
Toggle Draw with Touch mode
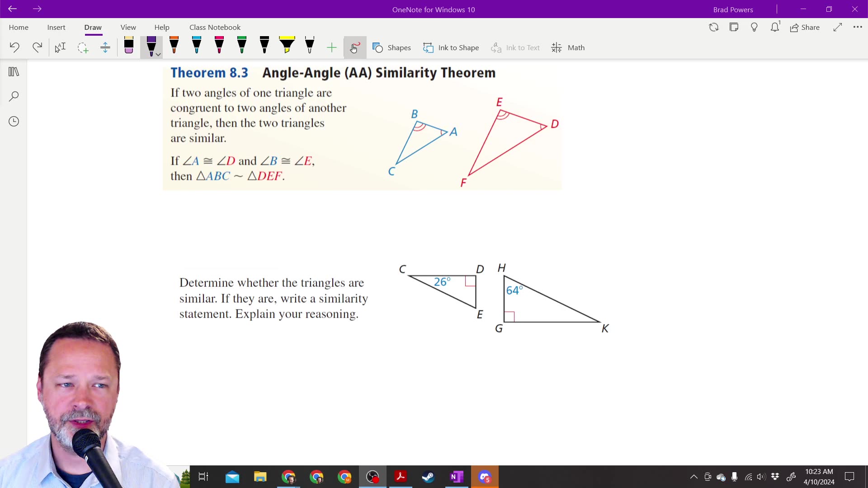(x=355, y=47)
